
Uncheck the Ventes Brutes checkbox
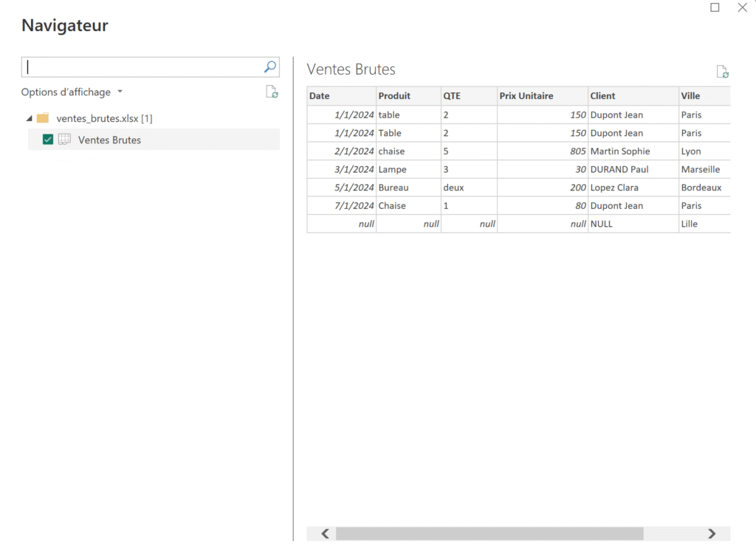48,140
